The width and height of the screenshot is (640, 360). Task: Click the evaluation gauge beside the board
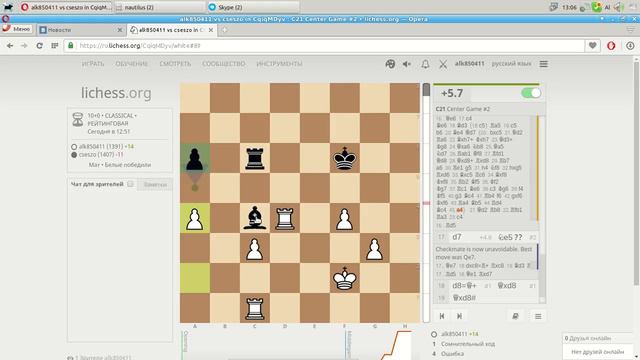pyautogui.click(x=427, y=203)
